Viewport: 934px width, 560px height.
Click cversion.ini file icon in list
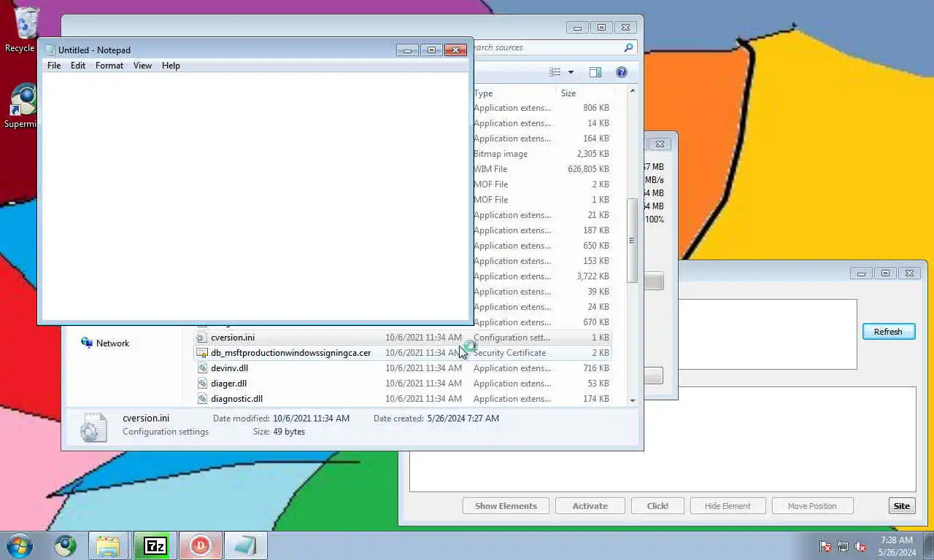tap(202, 338)
